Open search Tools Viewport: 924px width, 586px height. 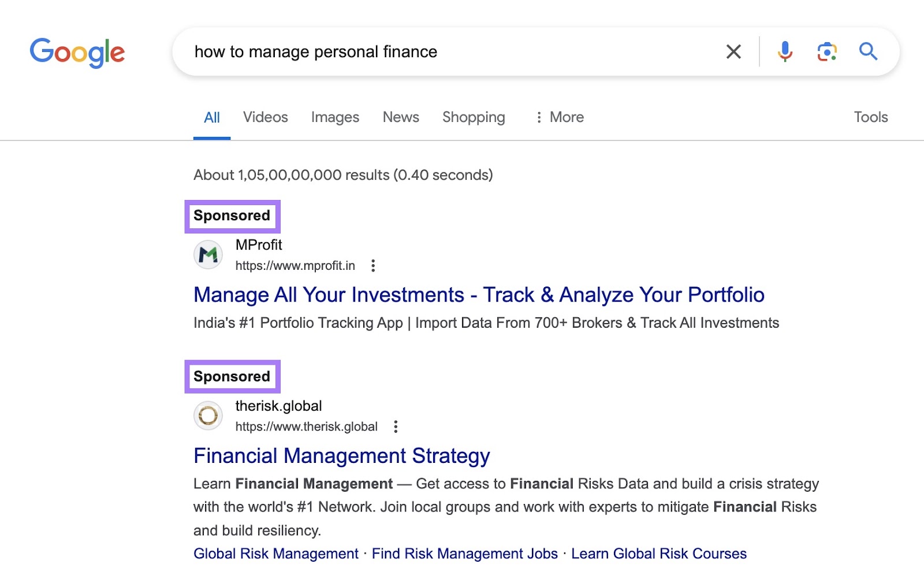(870, 117)
